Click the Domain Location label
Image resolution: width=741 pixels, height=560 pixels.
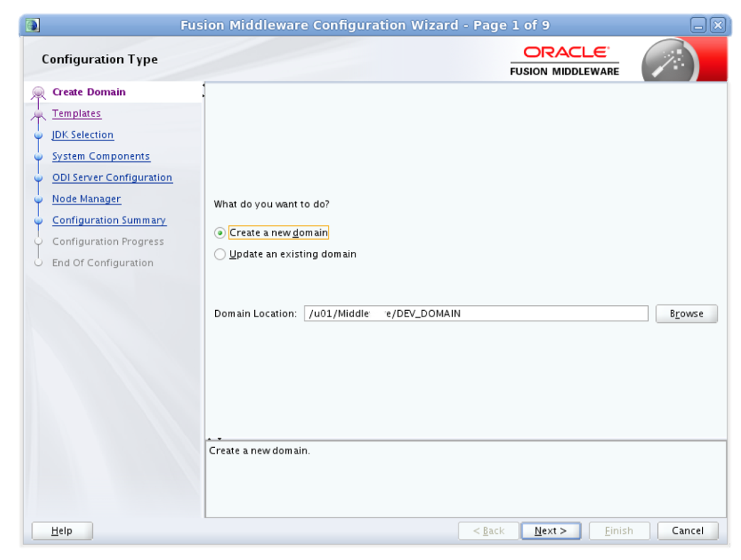[x=256, y=314]
